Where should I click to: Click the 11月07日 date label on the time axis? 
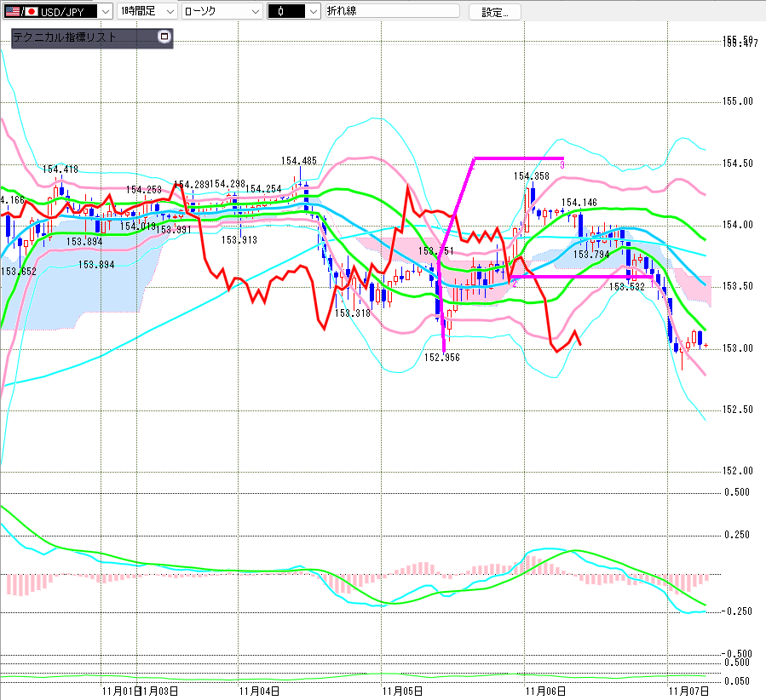click(688, 691)
